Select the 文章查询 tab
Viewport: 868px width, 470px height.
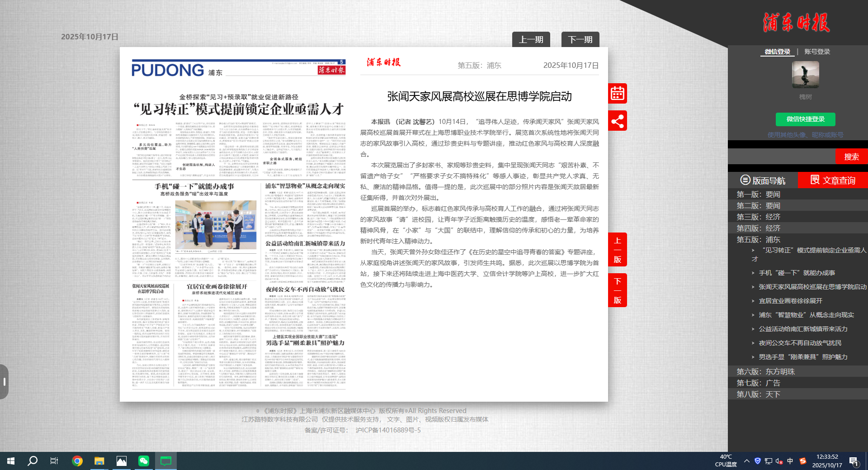tap(833, 180)
